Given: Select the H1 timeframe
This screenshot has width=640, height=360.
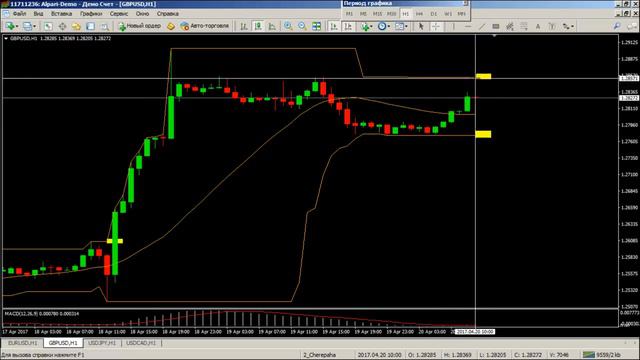Looking at the screenshot, I should coord(405,14).
